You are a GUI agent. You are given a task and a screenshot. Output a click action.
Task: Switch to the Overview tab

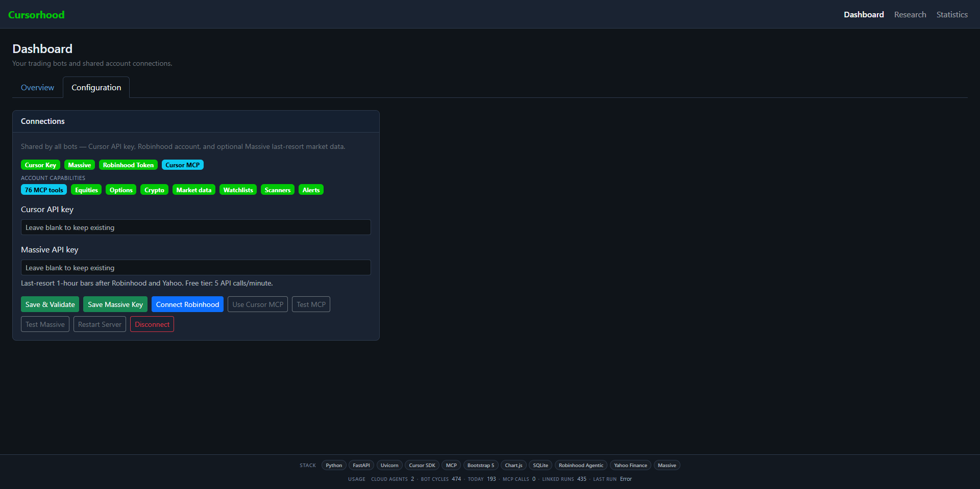37,87
